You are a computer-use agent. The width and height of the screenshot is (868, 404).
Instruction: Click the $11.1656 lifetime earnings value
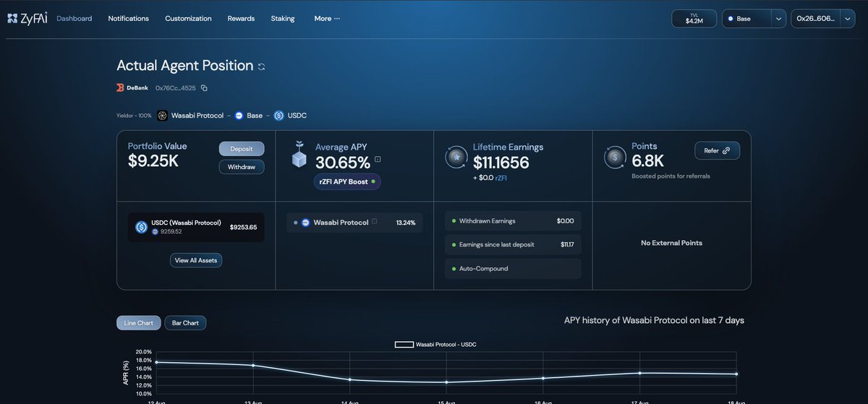(501, 163)
